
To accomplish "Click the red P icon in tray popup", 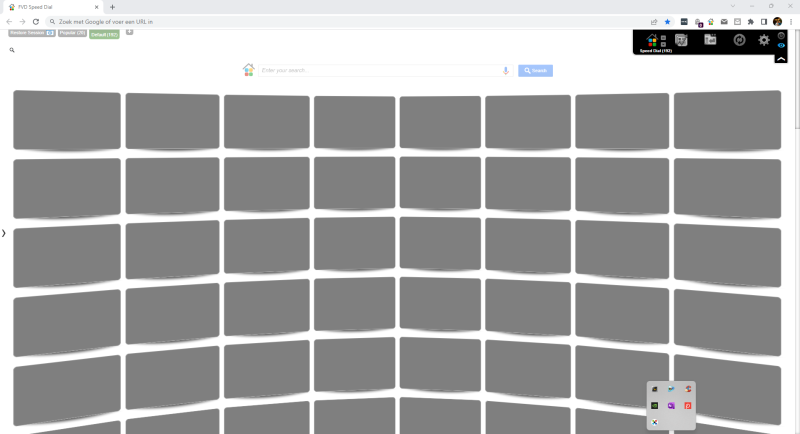I will pyautogui.click(x=688, y=406).
